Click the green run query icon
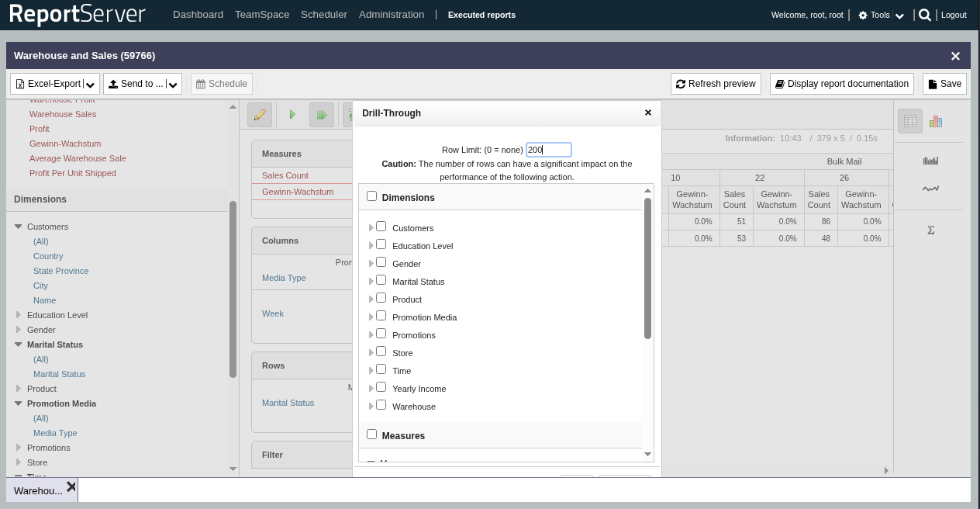Viewport: 980px width, 509px height. [x=292, y=115]
